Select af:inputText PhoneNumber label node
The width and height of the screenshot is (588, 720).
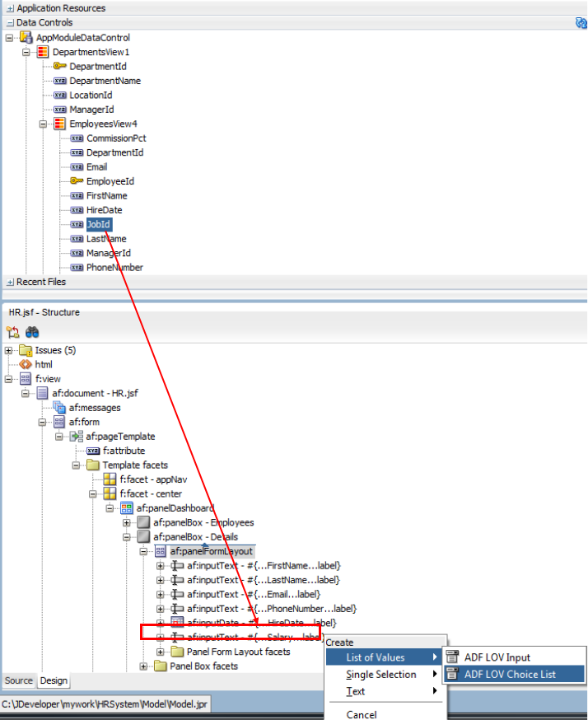pos(272,609)
